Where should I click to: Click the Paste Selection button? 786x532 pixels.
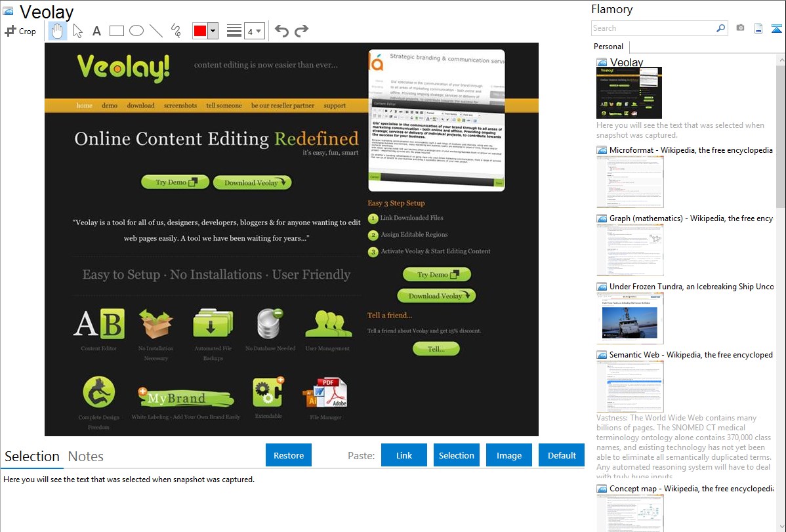coord(456,455)
